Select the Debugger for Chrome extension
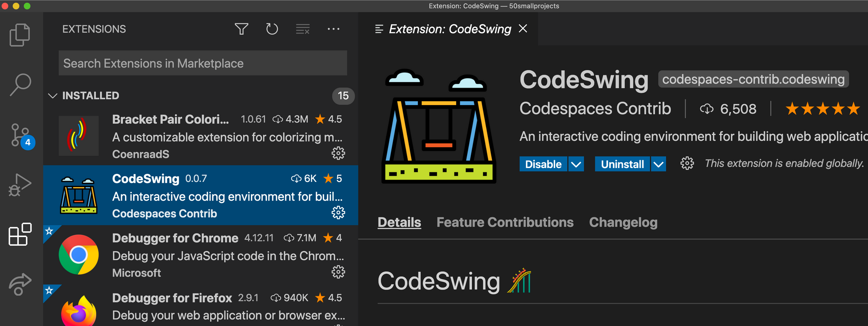The height and width of the screenshot is (326, 868). 201,255
